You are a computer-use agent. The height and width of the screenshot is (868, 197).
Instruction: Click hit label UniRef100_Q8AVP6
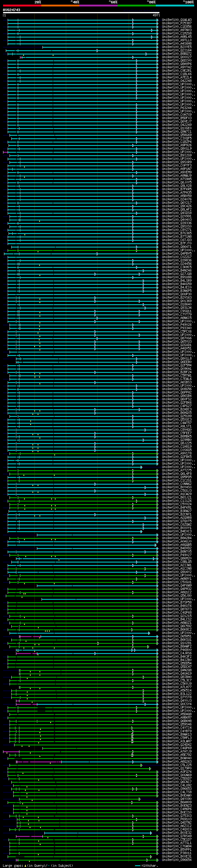(x=177, y=64)
